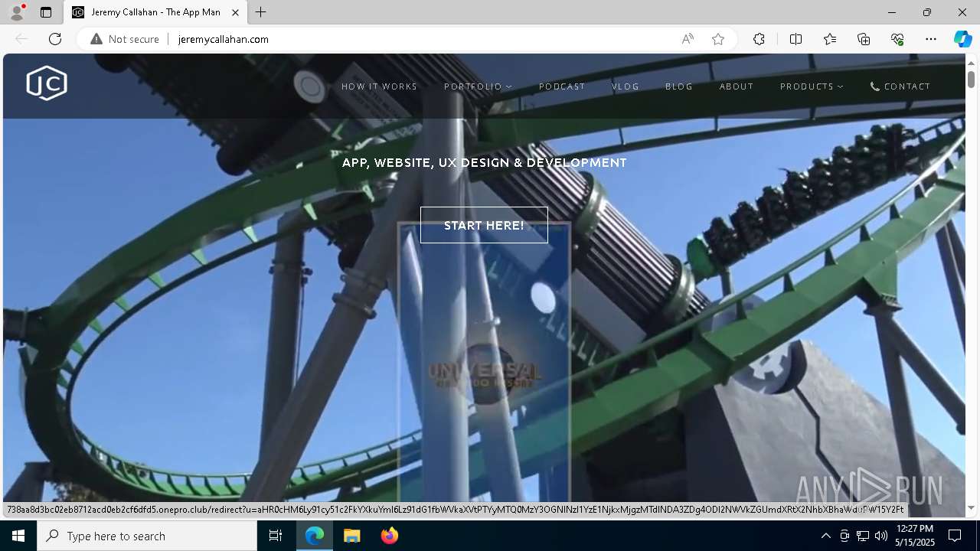Close the Jeremy Callahan browser tab
Screen dimensions: 980x551
pos(236,12)
